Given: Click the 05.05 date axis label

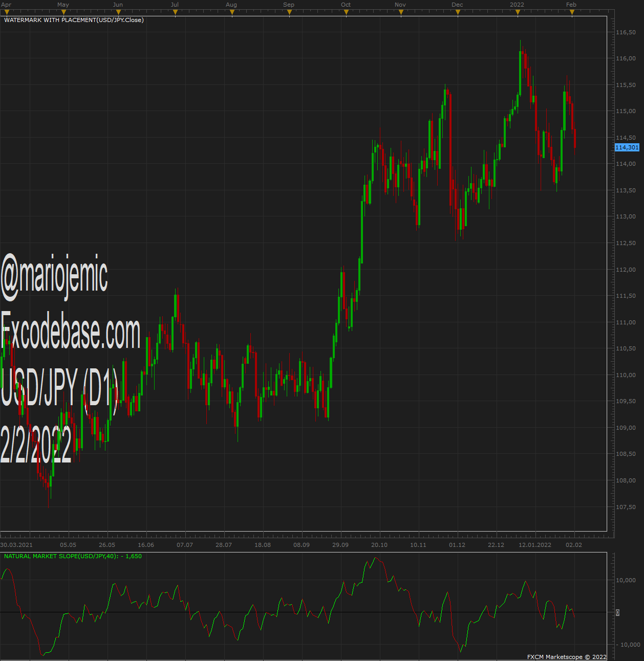Looking at the screenshot, I should coord(68,545).
